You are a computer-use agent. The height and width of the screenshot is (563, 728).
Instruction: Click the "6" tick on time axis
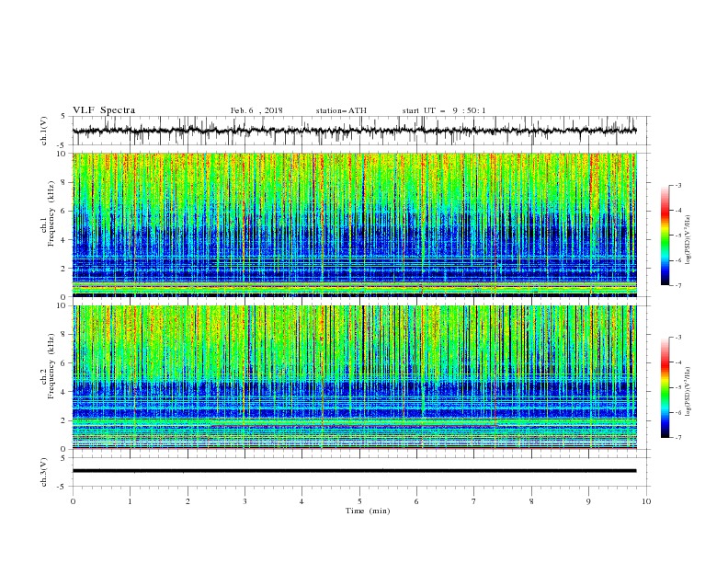[416, 501]
